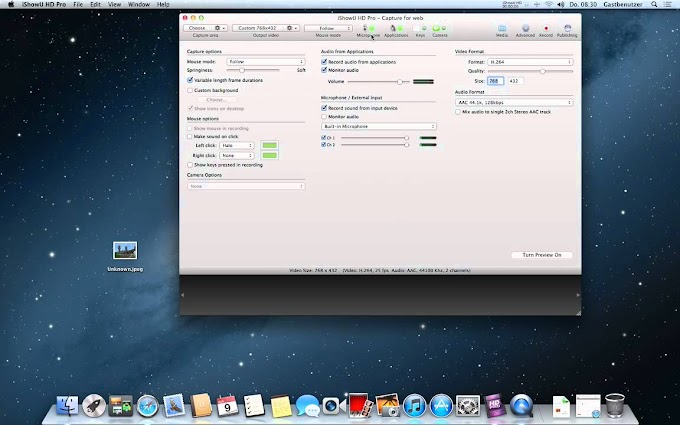Click the Left click green color swatch
The height and width of the screenshot is (425, 680).
pyautogui.click(x=269, y=145)
